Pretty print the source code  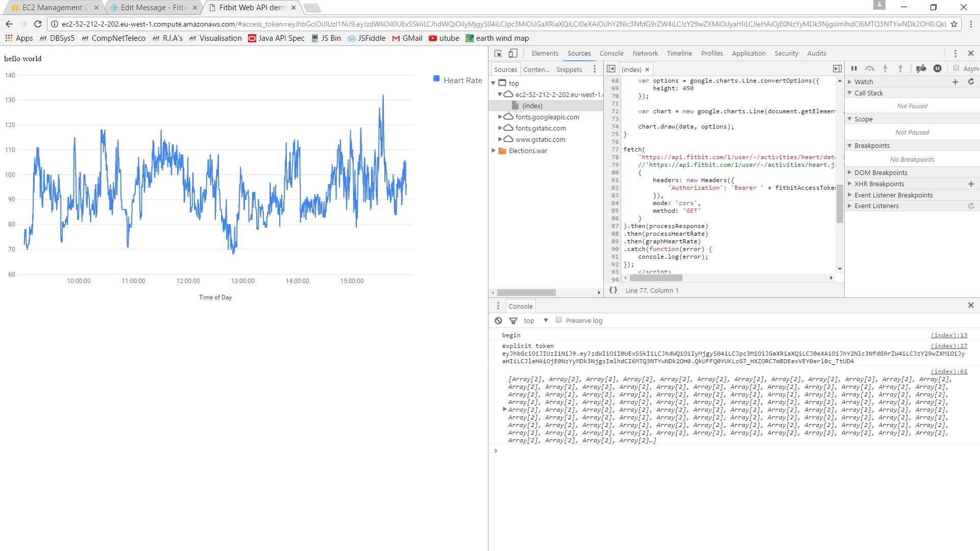[613, 290]
